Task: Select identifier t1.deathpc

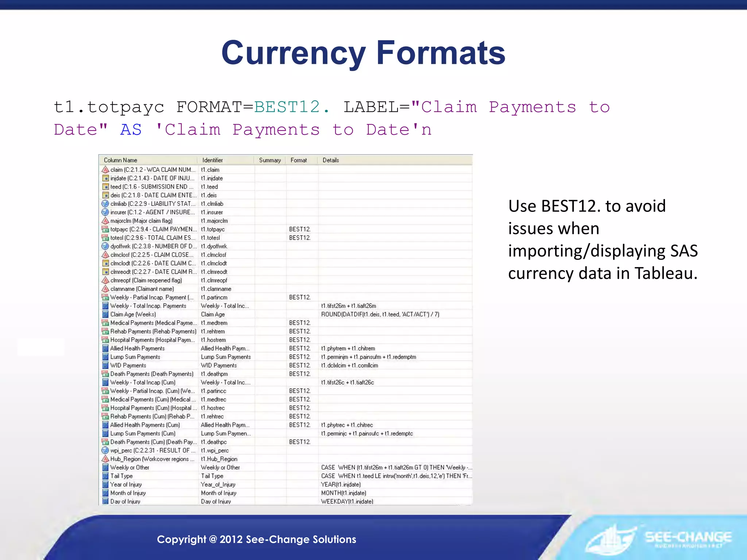Action: tap(214, 442)
